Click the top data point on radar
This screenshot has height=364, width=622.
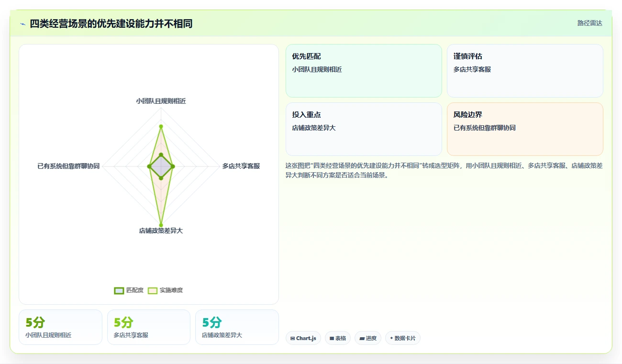tap(161, 126)
